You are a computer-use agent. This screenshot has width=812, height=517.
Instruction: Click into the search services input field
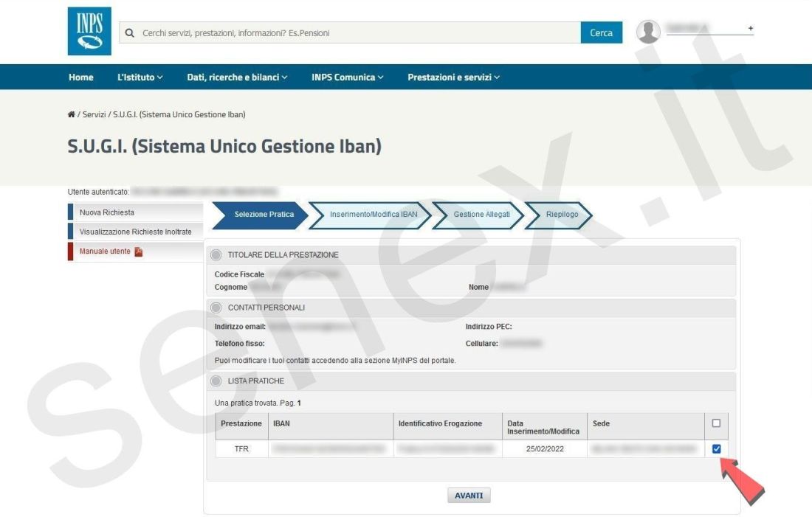tap(354, 33)
